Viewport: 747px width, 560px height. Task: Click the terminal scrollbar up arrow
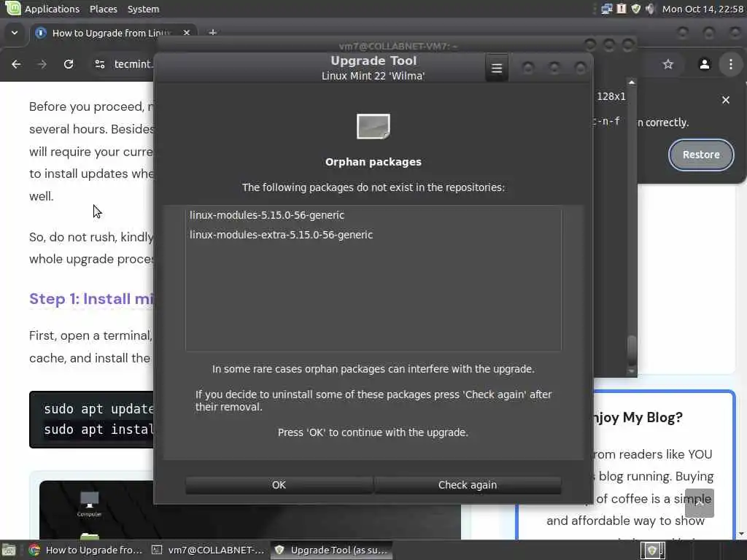coord(632,83)
